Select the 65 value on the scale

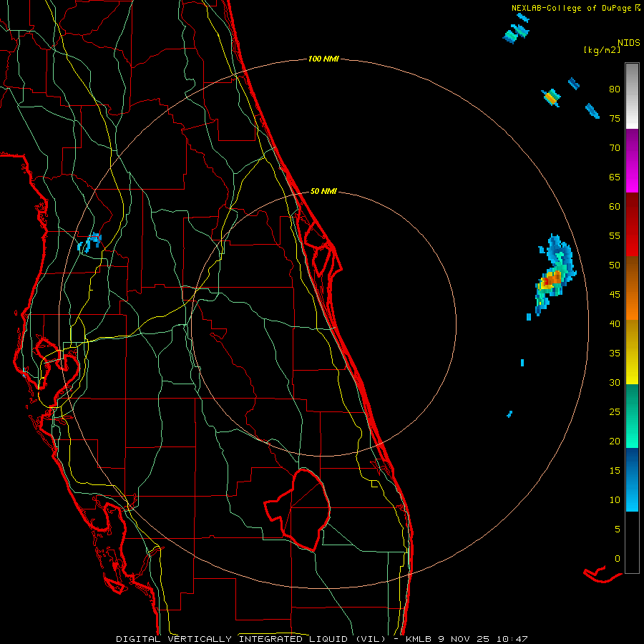[x=615, y=177]
